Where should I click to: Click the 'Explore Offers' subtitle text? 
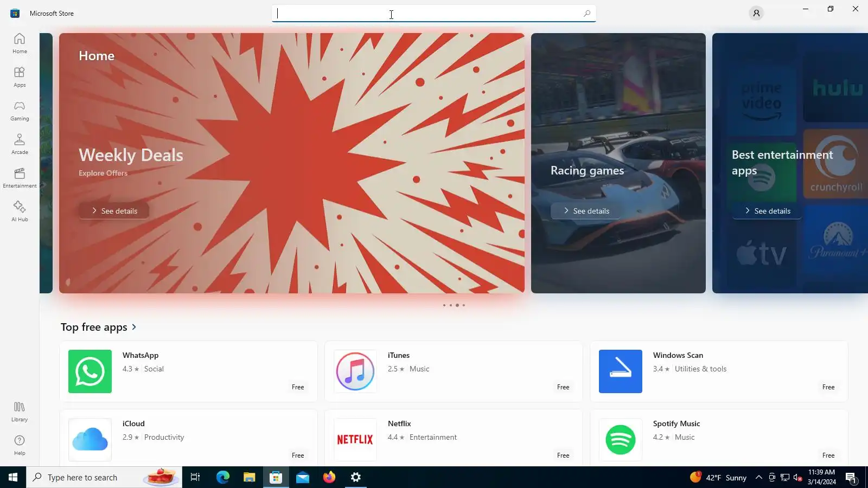coord(103,173)
